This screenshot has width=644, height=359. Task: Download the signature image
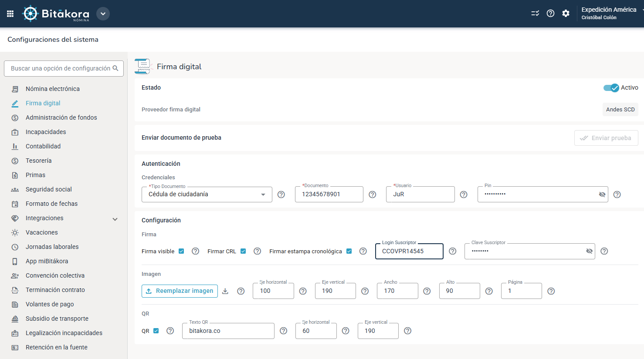pyautogui.click(x=225, y=291)
